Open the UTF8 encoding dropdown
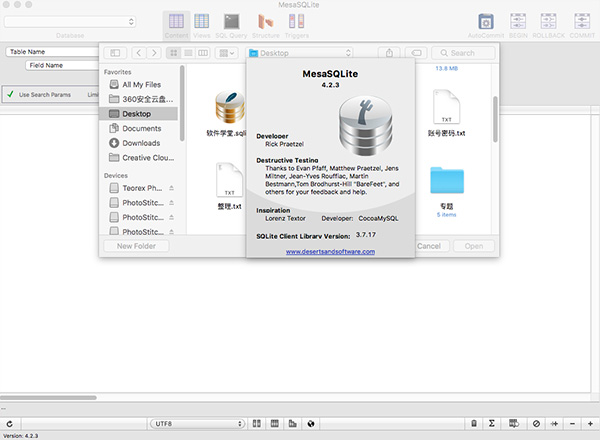This screenshot has width=600, height=440. pos(197,424)
